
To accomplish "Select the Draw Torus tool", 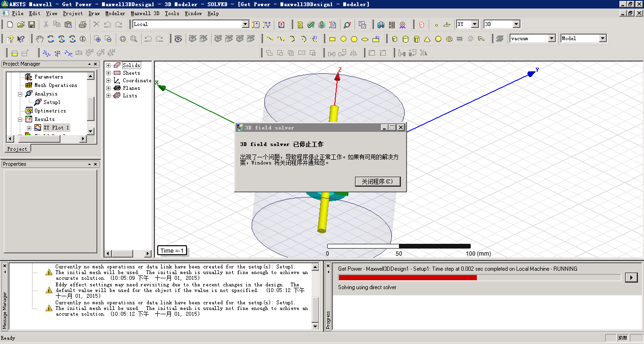I will coord(449,39).
